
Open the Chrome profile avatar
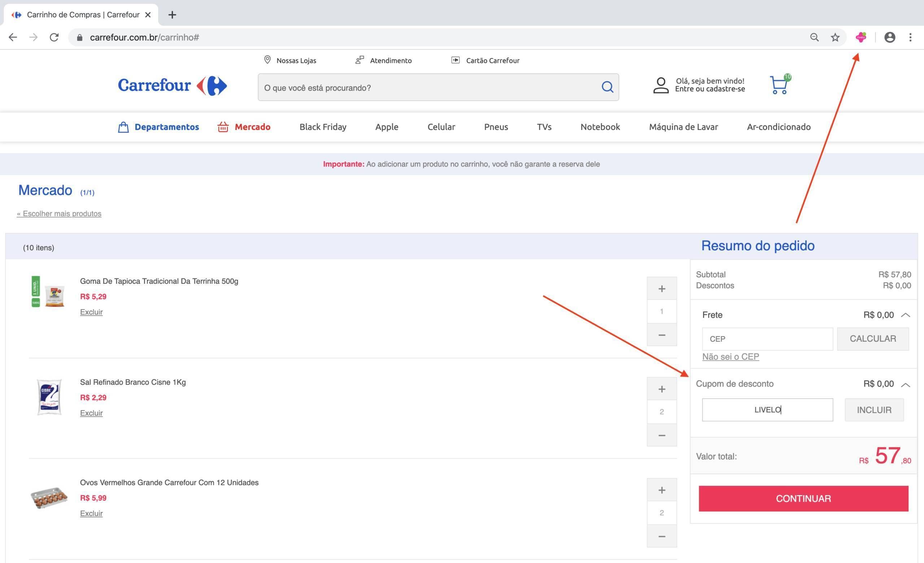point(889,37)
